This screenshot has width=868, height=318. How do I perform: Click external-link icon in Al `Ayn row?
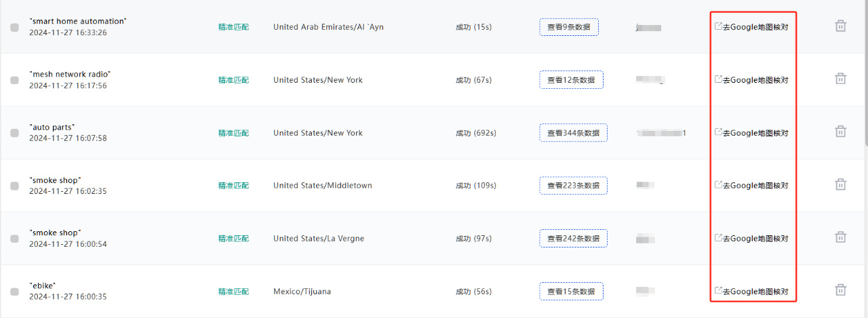coord(718,26)
